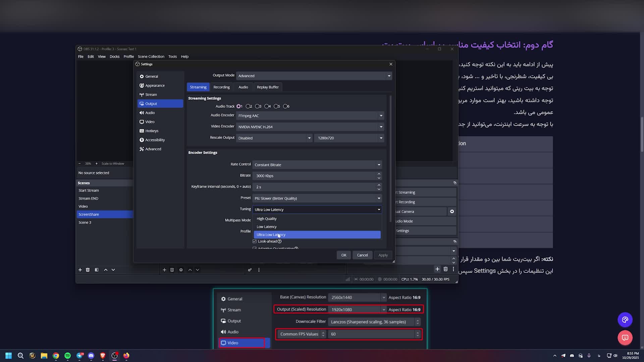
Task: Open the audio mixer three-dot menu
Action: pos(259,270)
